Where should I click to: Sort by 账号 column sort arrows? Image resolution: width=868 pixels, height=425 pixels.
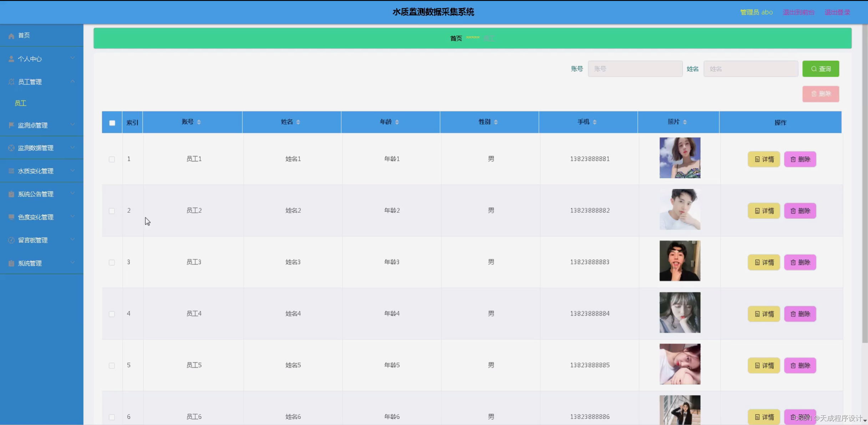tap(199, 122)
